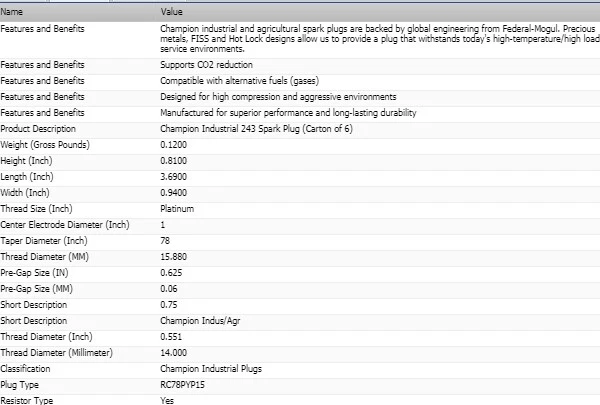
Task: Click the Name column header
Action: point(11,12)
